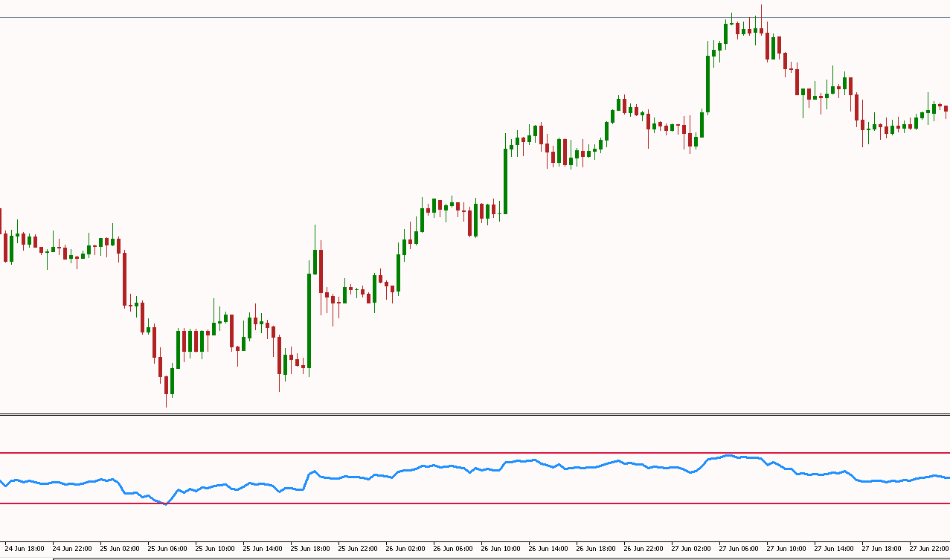Click the large green candle above 27 Jun 02:00

pyautogui.click(x=707, y=83)
